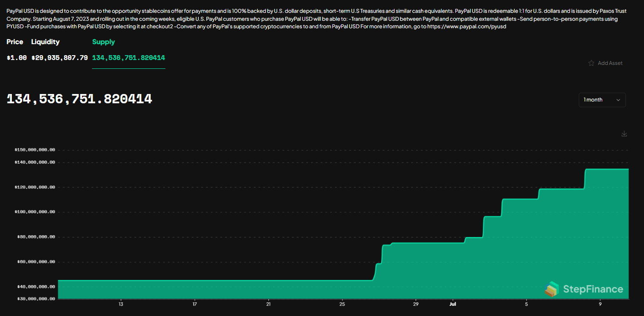Click the Add Asset button
Screen dimensions: 644x316
[611, 63]
